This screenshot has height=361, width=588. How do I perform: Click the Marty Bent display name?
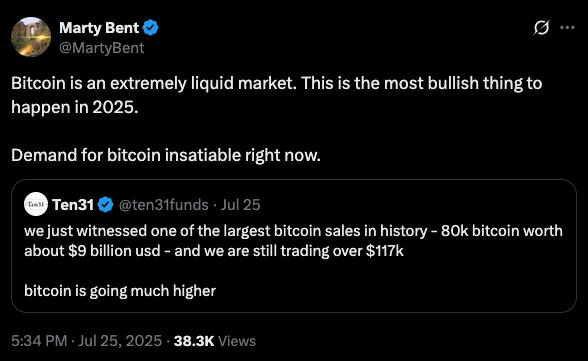pyautogui.click(x=99, y=28)
